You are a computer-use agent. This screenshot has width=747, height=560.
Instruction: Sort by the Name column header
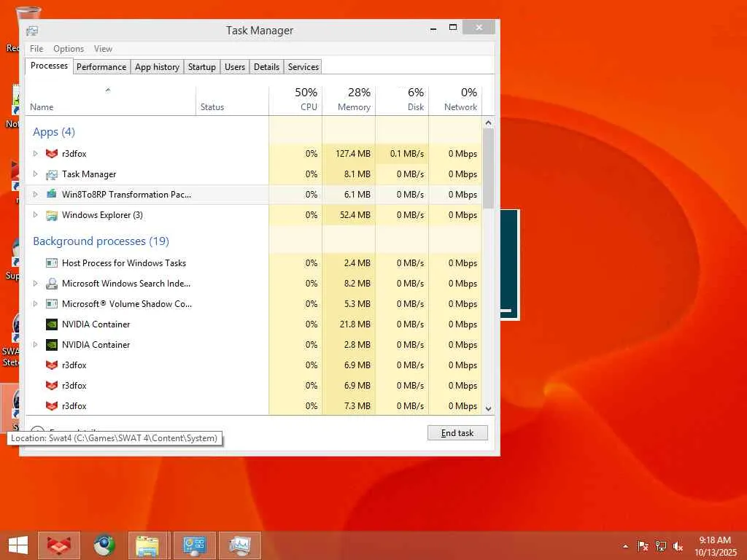click(111, 101)
